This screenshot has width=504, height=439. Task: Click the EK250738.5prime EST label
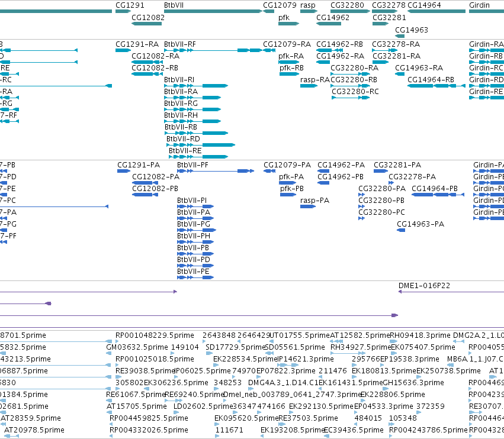tap(449, 370)
